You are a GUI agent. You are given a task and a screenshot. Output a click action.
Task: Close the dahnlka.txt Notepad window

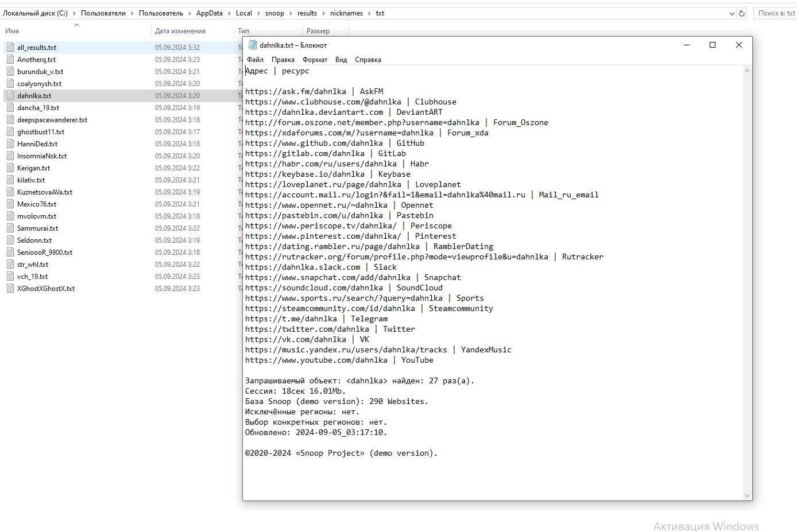click(x=739, y=45)
